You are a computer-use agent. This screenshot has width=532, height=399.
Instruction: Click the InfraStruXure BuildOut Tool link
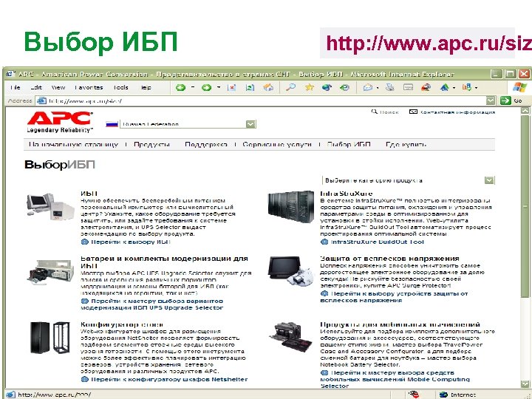pos(378,242)
